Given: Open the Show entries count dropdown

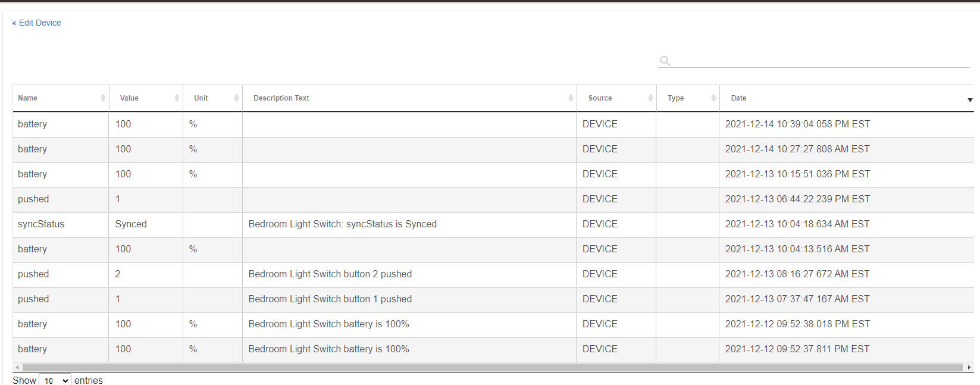Looking at the screenshot, I should (55, 380).
